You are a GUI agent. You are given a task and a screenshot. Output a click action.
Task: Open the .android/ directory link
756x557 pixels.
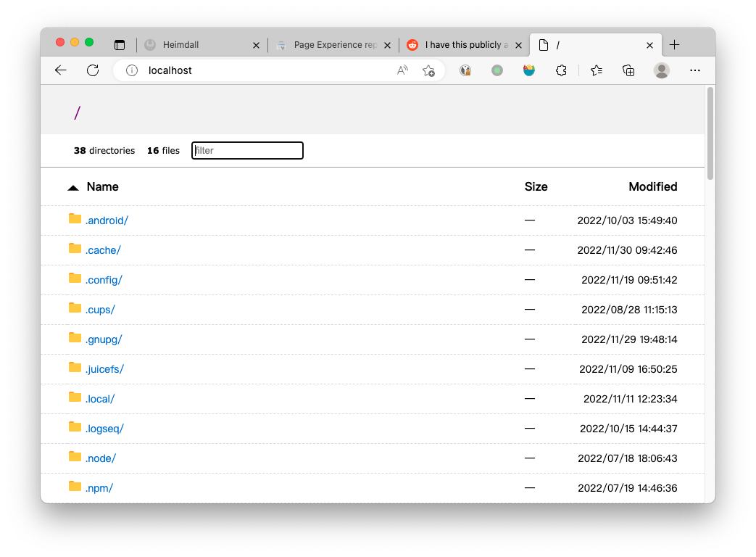(x=107, y=220)
